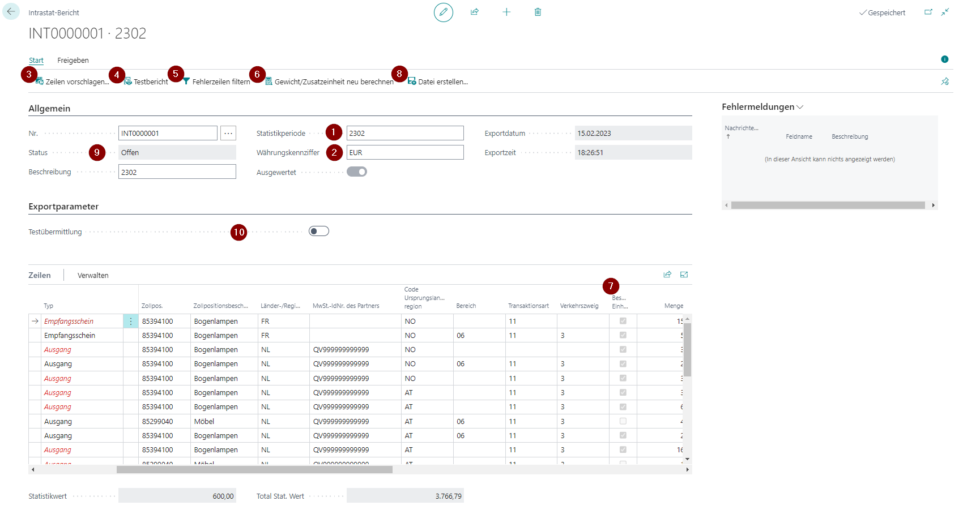The height and width of the screenshot is (514, 980).
Task: Open Zeilen in Excel via the share icon
Action: (667, 275)
